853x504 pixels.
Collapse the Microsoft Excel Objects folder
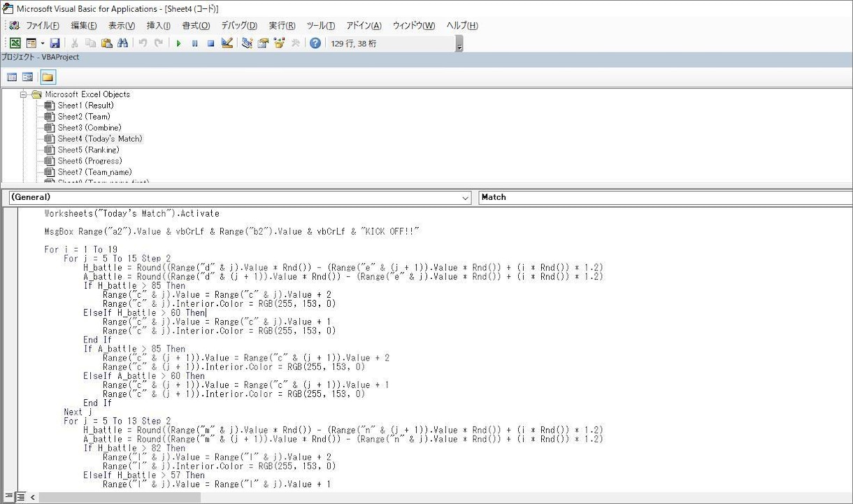tap(23, 94)
